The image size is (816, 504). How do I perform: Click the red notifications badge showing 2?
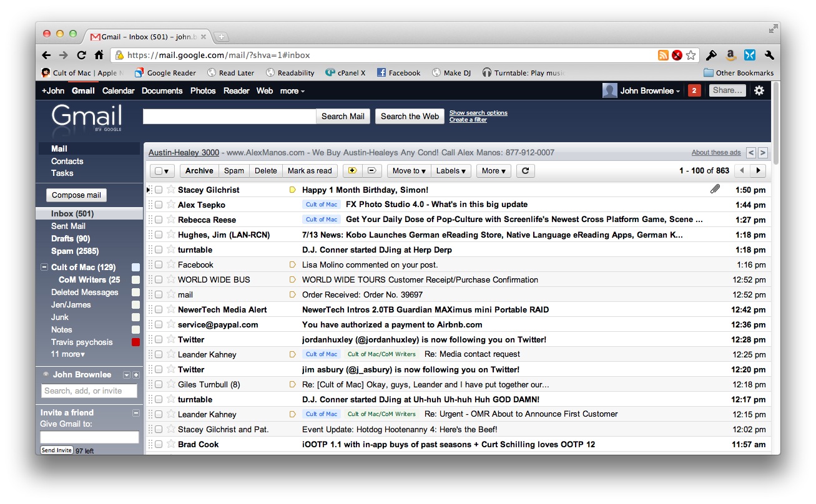[694, 90]
